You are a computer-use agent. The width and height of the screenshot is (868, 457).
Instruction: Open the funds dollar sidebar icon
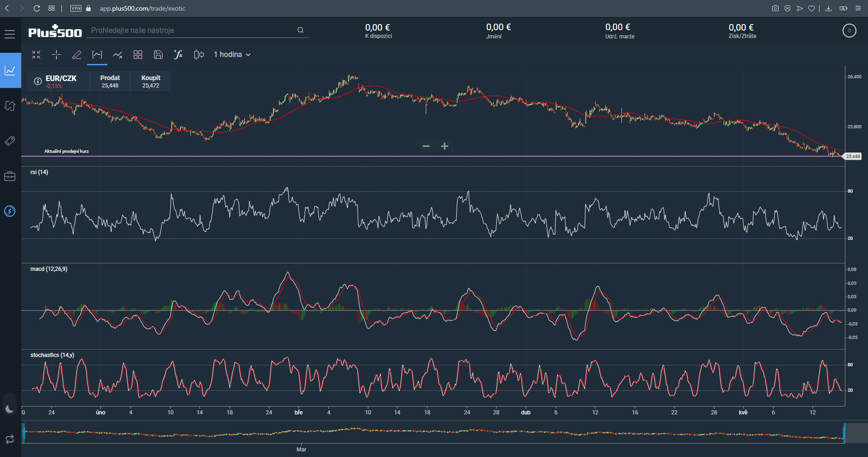point(10,212)
